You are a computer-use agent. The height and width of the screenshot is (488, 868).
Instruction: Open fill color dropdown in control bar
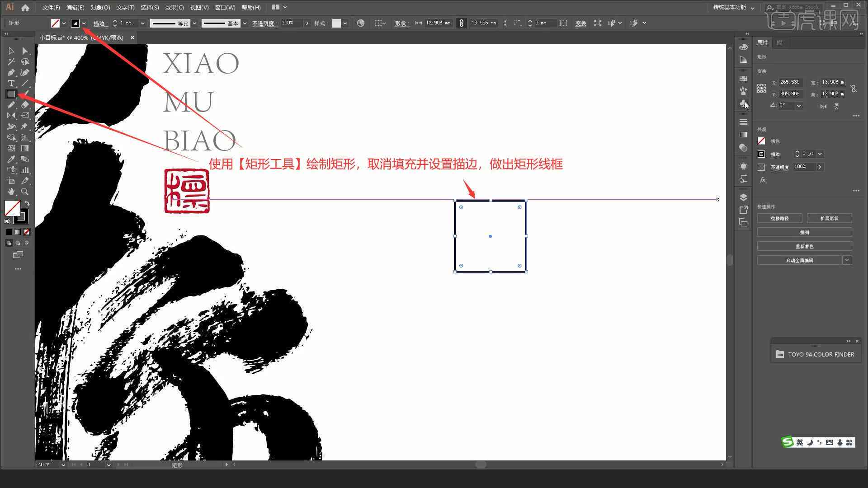point(64,23)
